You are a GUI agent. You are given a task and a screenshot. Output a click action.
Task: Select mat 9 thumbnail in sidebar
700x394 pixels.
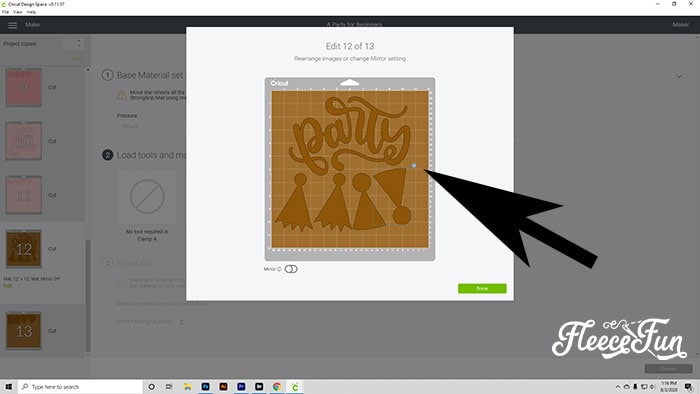point(24,87)
